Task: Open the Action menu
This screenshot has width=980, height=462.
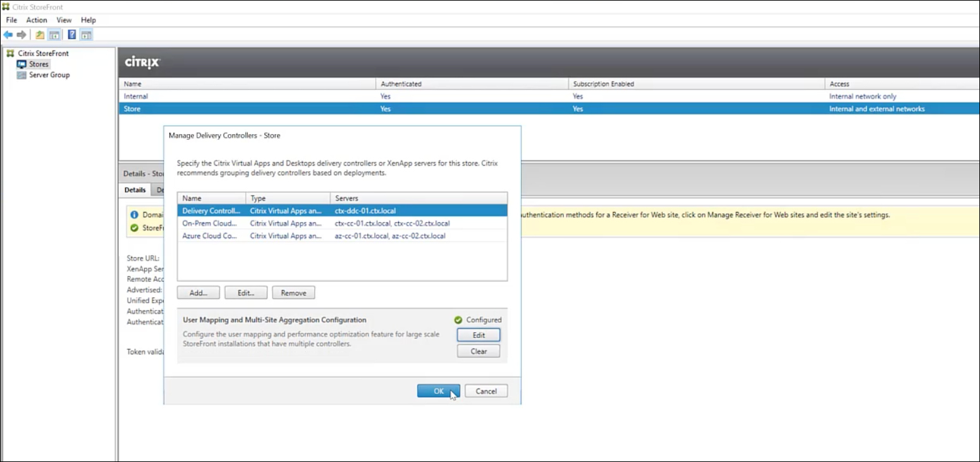Action: click(x=37, y=20)
